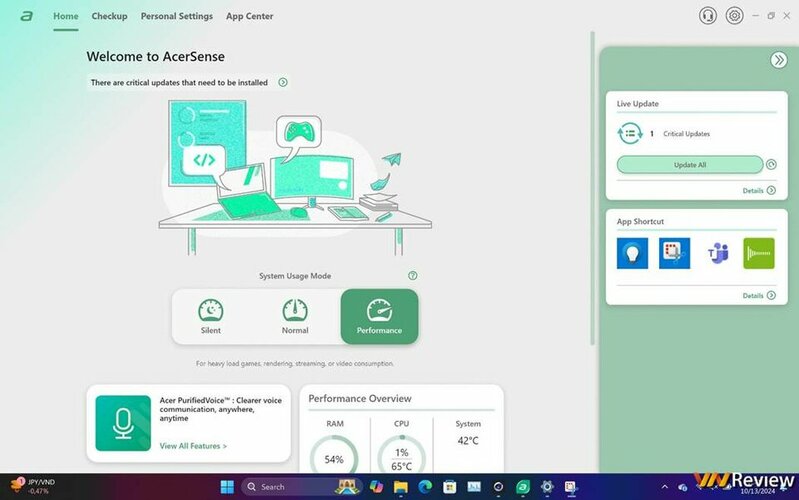The image size is (799, 500).
Task: Click the System 42°C temperature value
Action: (468, 441)
